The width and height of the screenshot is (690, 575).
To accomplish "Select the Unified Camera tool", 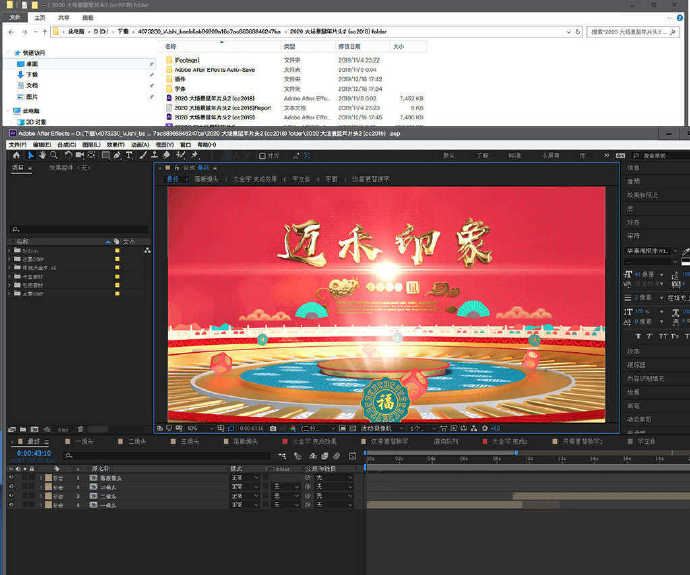I will [x=80, y=155].
